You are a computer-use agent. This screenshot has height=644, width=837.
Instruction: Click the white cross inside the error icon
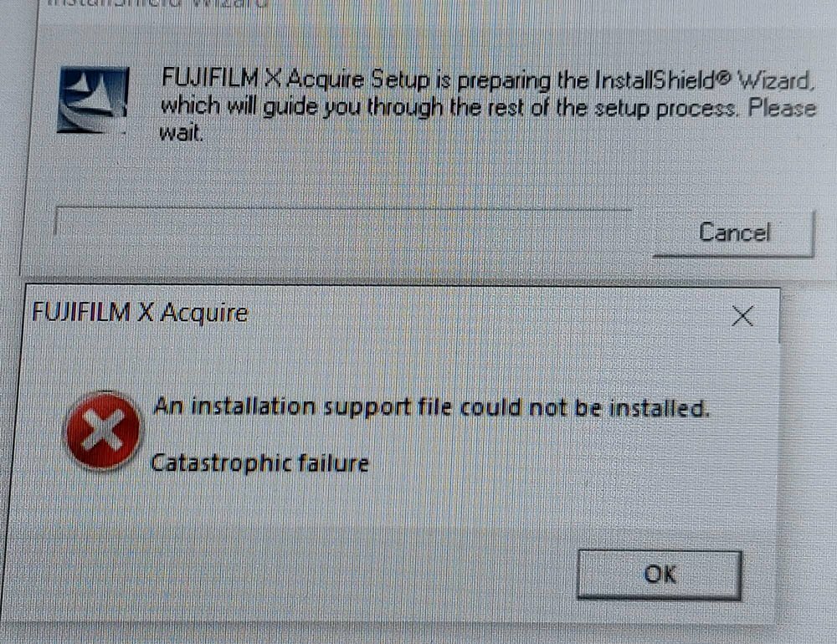point(102,432)
